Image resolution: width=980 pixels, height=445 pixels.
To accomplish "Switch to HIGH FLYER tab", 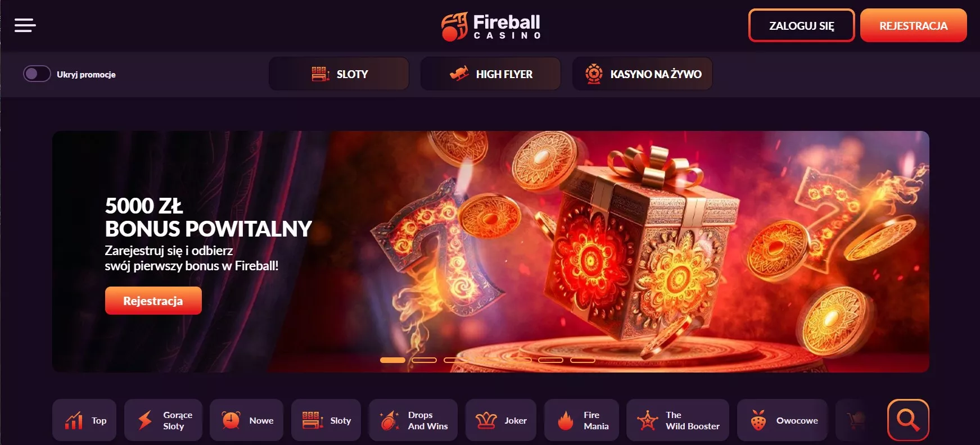I will click(x=491, y=74).
